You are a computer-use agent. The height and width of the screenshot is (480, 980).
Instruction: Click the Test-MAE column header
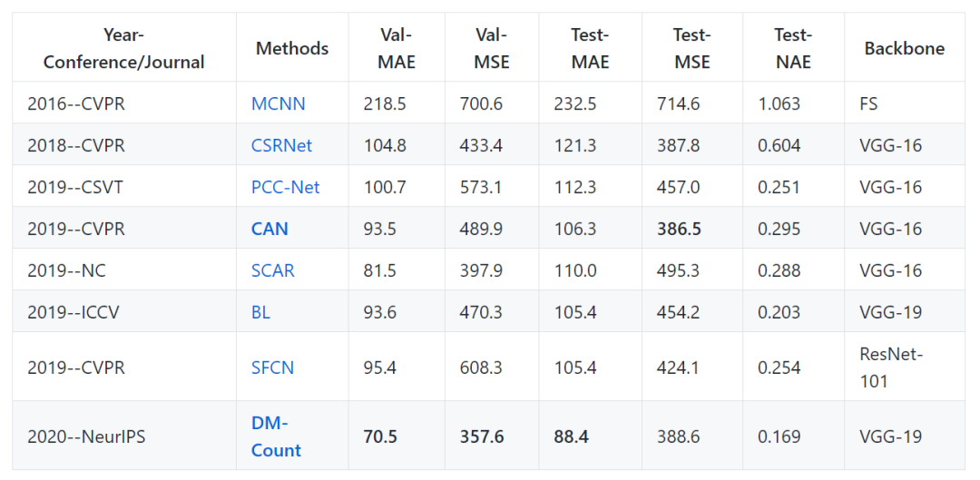pyautogui.click(x=590, y=48)
